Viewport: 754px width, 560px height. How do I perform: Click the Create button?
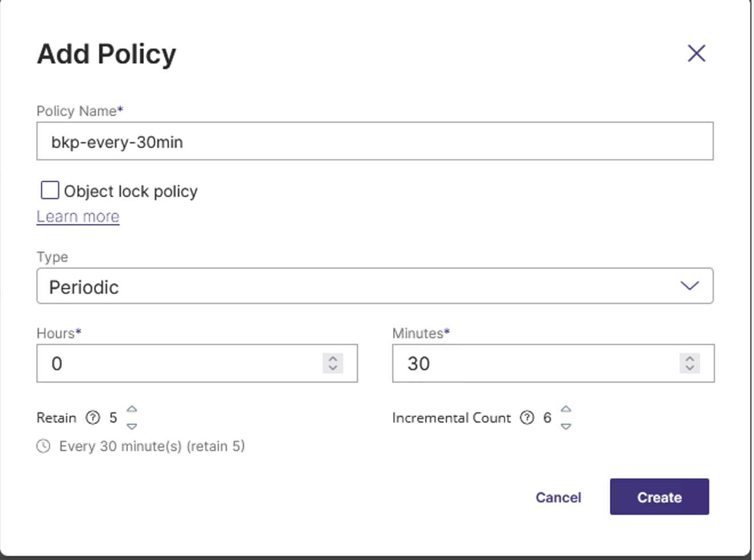tap(659, 497)
